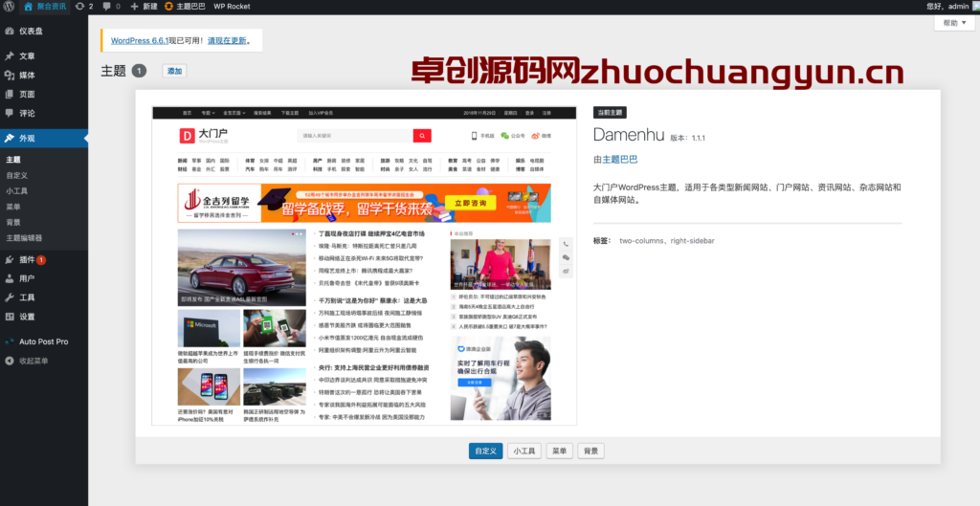The width and height of the screenshot is (980, 506).
Task: Click the 文章 pin icon in sidebar
Action: pos(10,55)
